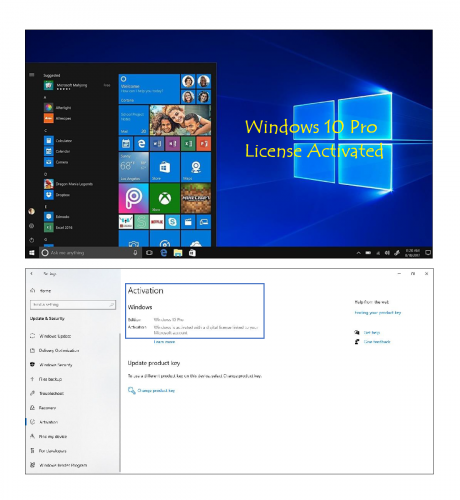This screenshot has height=500, width=460.
Task: Open Camera from the Start app list
Action: pos(57,162)
